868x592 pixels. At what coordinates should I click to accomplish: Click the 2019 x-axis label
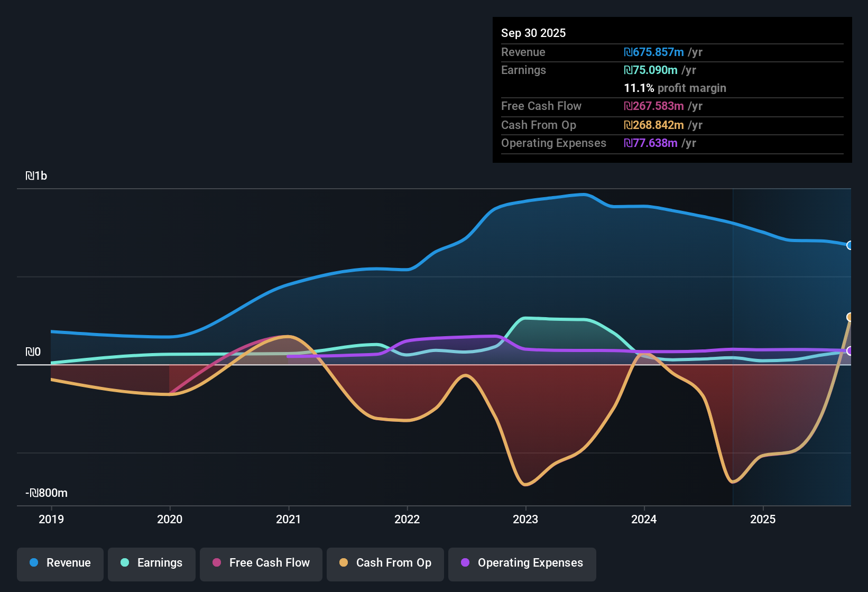click(x=51, y=519)
